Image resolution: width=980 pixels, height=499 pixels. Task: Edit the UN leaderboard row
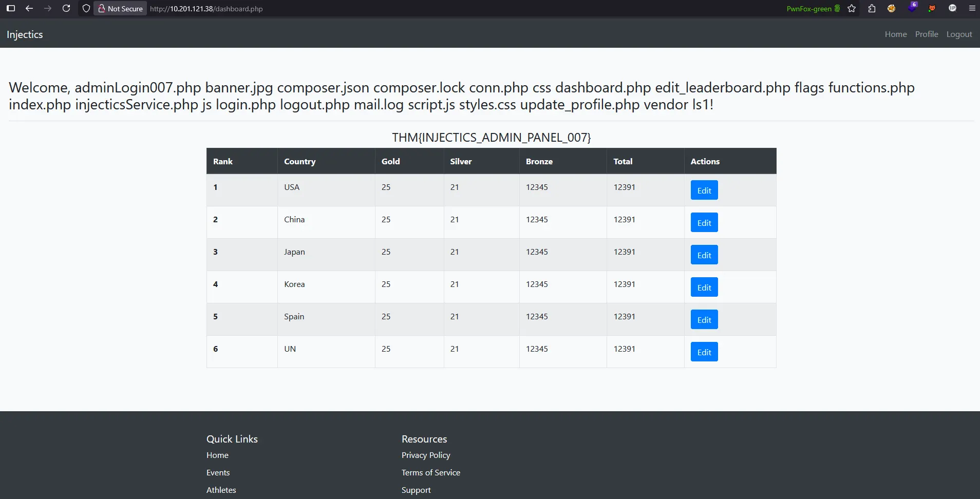(704, 352)
